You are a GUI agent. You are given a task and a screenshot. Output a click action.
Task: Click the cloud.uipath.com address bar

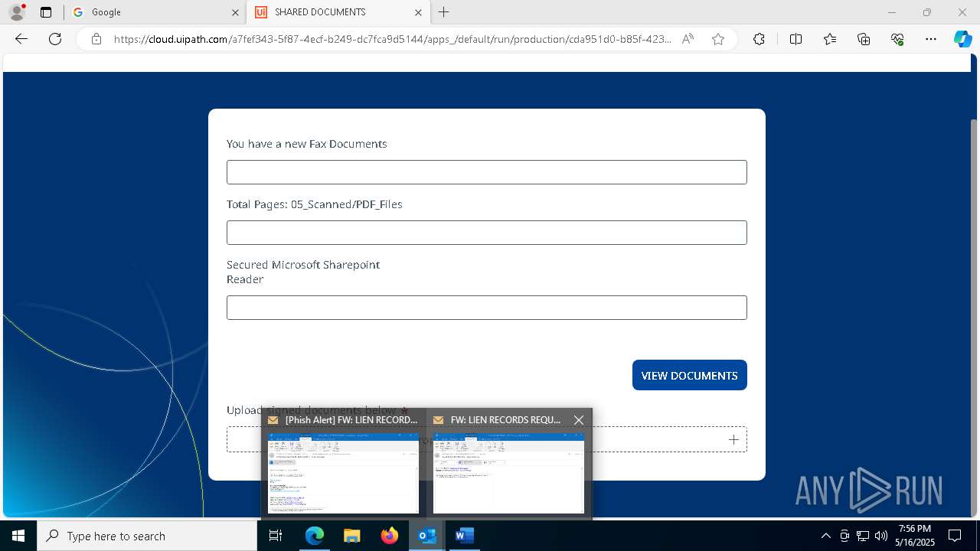(393, 39)
